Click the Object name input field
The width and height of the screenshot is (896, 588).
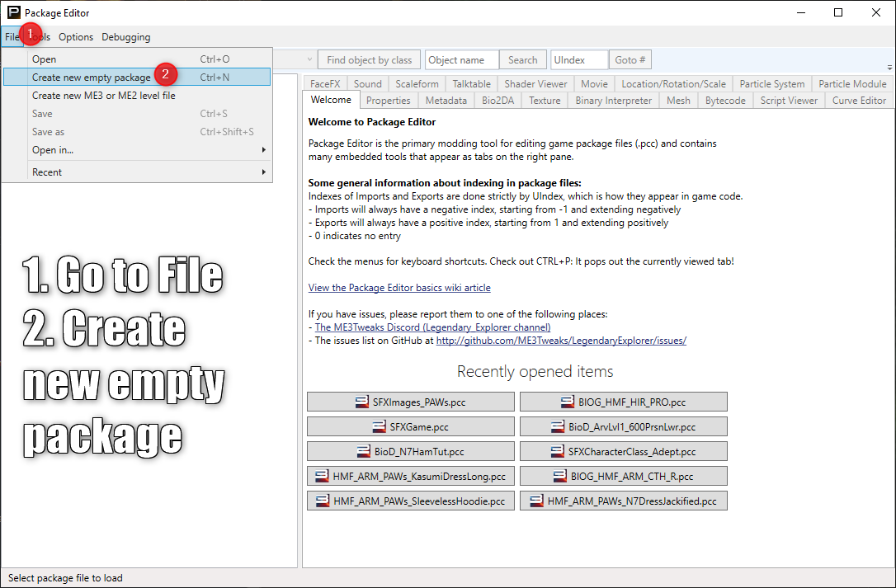click(x=462, y=60)
